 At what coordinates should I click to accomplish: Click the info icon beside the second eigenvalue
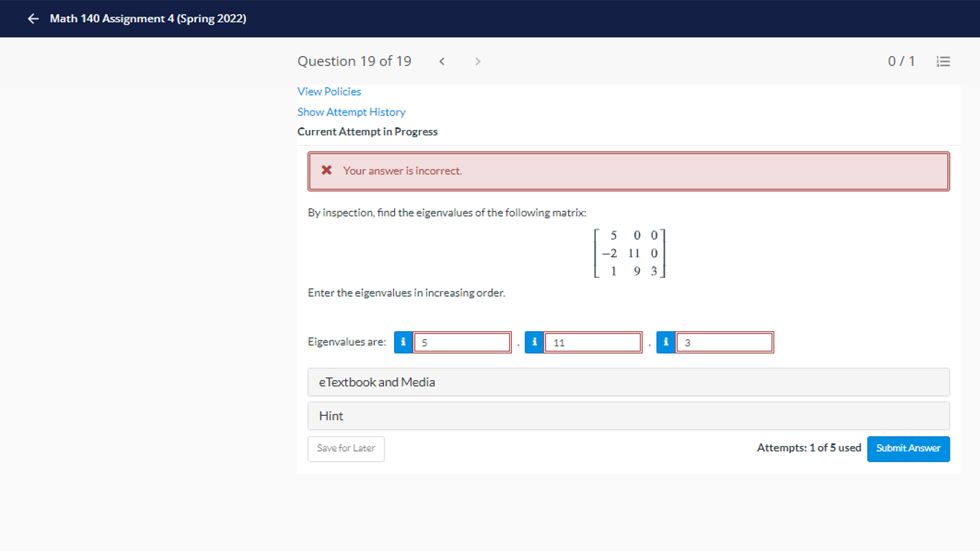coord(534,342)
